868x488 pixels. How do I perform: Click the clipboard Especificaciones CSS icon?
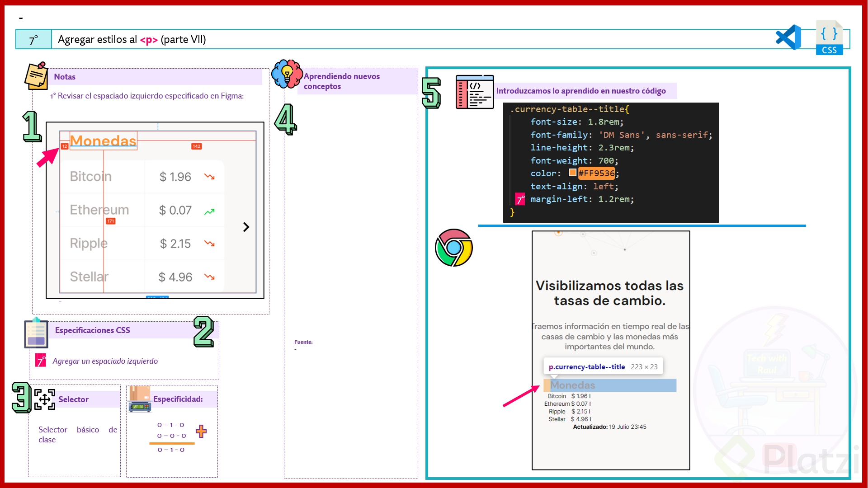[36, 333]
